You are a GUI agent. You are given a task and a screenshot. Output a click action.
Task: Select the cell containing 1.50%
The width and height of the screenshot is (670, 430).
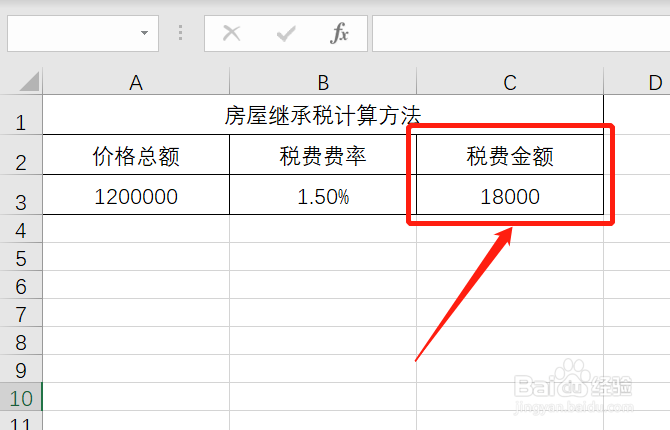(x=323, y=195)
